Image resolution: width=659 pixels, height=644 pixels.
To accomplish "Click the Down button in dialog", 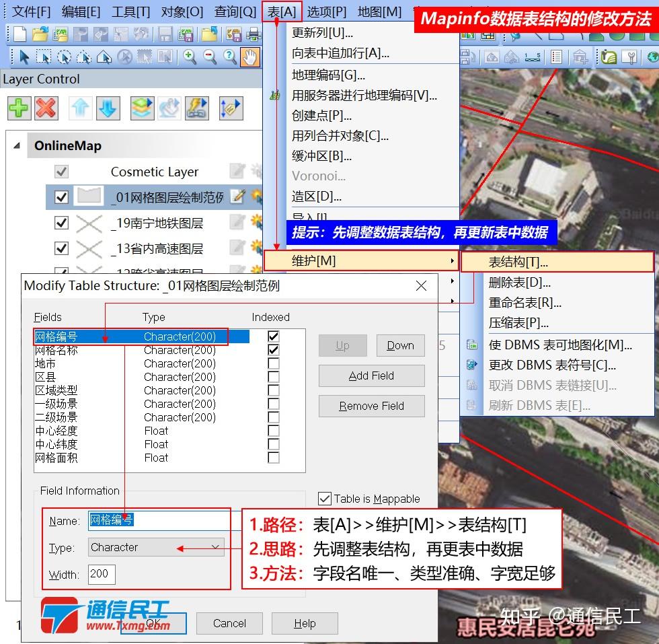I will click(x=401, y=345).
